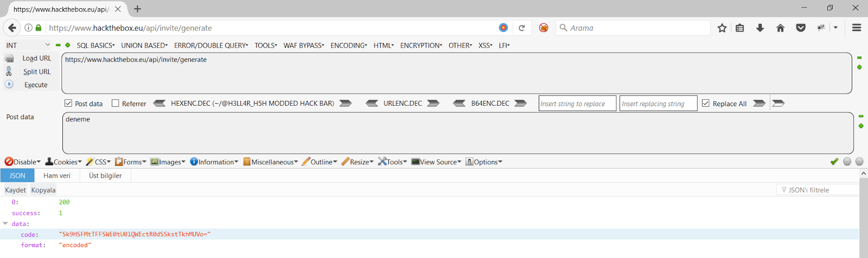Click Kaydet to save the JSON
The image size is (868, 258).
15,190
